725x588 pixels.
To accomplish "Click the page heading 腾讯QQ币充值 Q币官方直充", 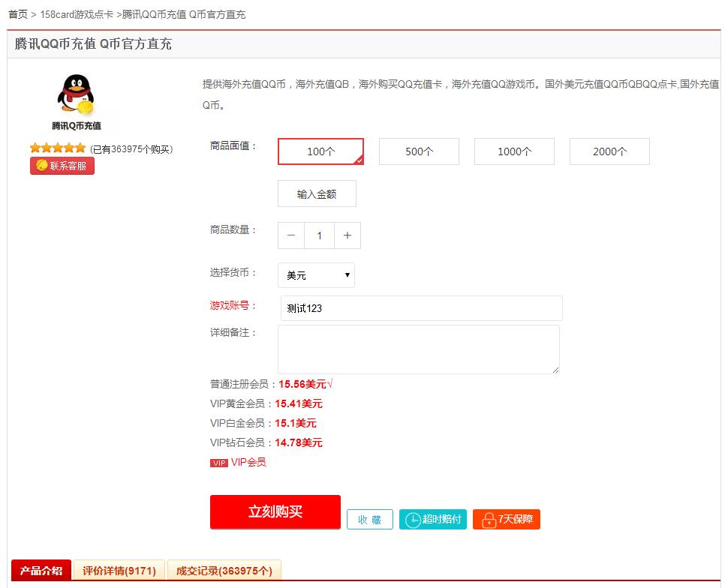I will pos(93,44).
